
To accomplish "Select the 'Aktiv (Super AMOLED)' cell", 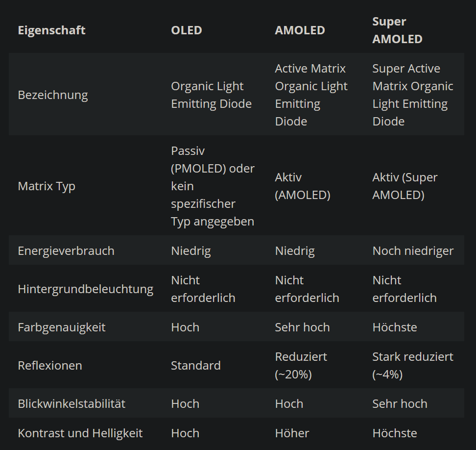I will 405,186.
